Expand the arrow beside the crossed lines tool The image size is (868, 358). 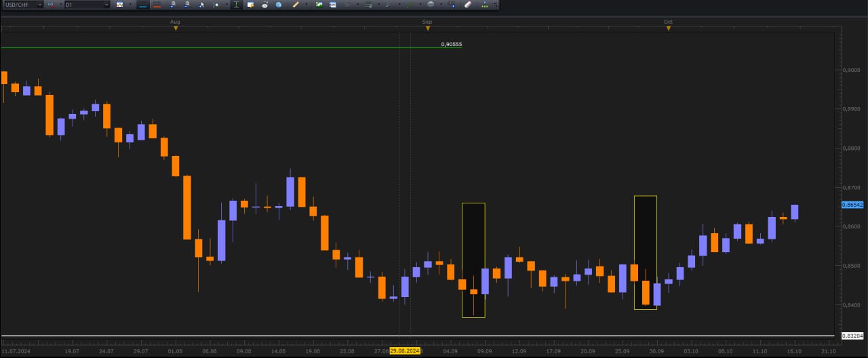tap(358, 4)
